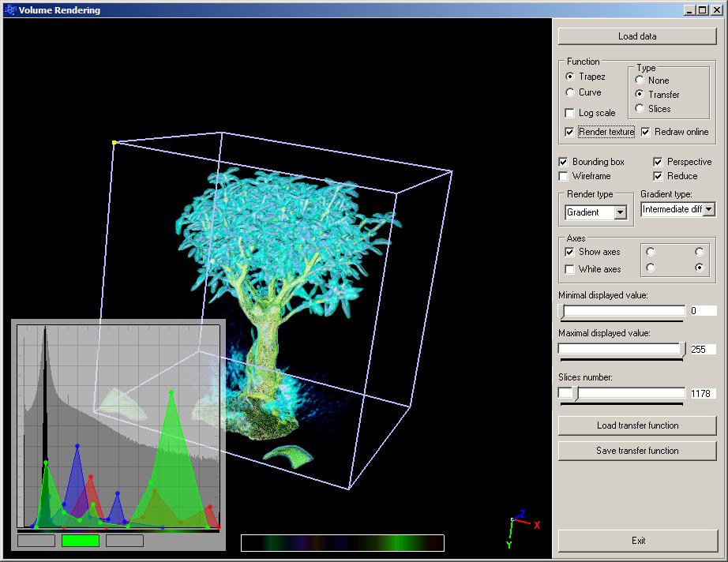Image resolution: width=728 pixels, height=562 pixels.
Task: Exit the application with the Exit button
Action: [638, 541]
